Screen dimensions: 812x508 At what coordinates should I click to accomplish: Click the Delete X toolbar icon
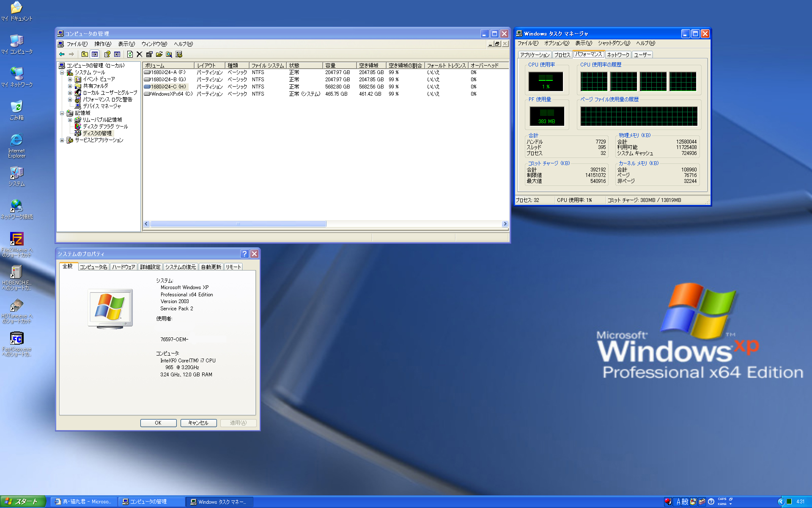click(x=139, y=54)
